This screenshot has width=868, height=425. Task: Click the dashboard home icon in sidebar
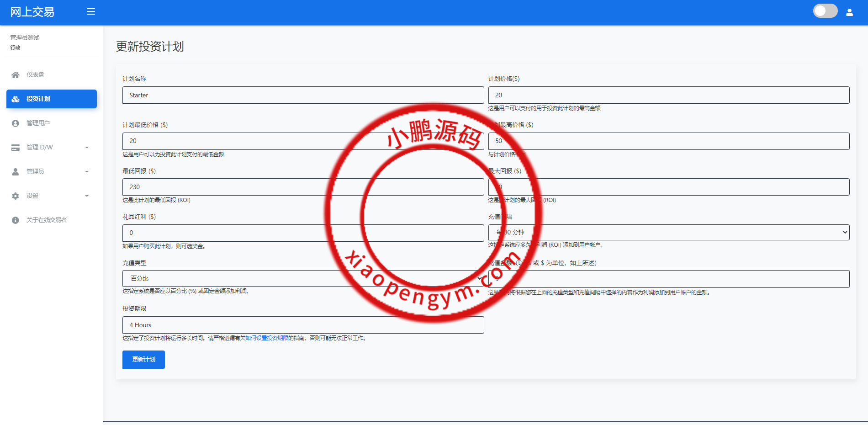pos(16,75)
